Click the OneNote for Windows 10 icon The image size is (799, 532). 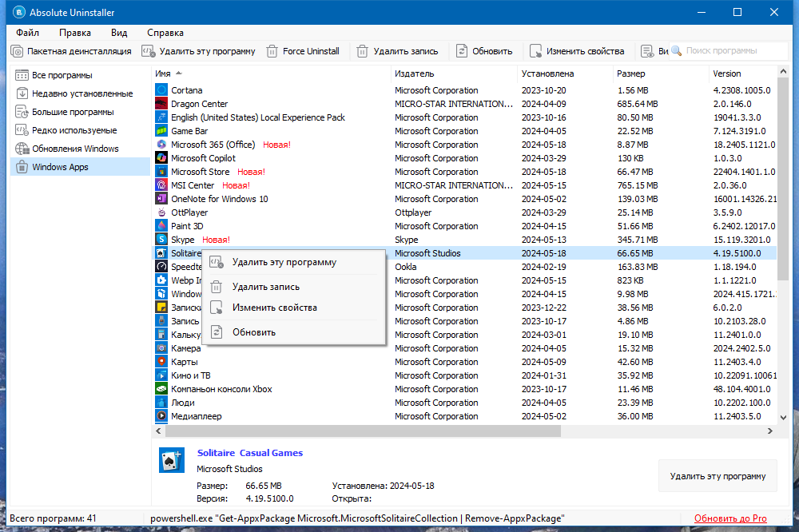click(x=161, y=199)
